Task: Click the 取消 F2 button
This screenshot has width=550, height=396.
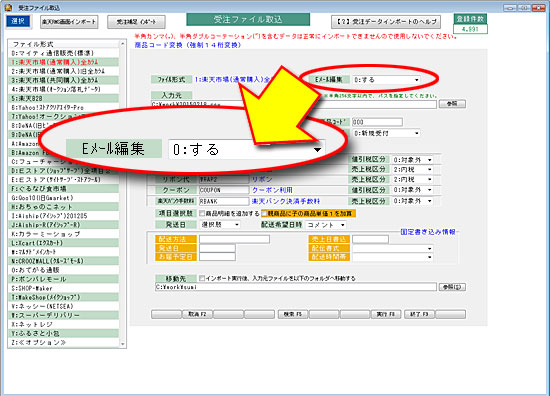Action: point(197,314)
